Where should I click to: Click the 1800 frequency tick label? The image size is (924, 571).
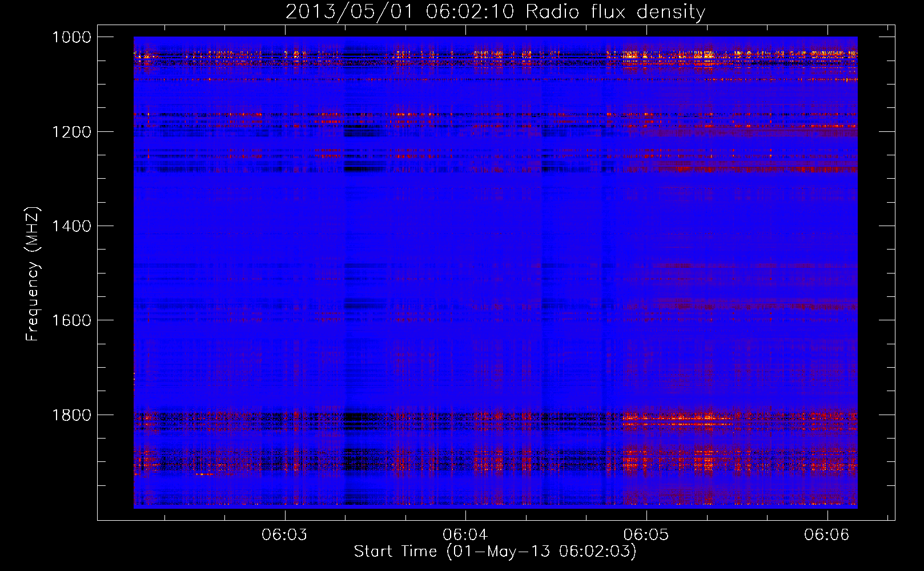tap(71, 415)
